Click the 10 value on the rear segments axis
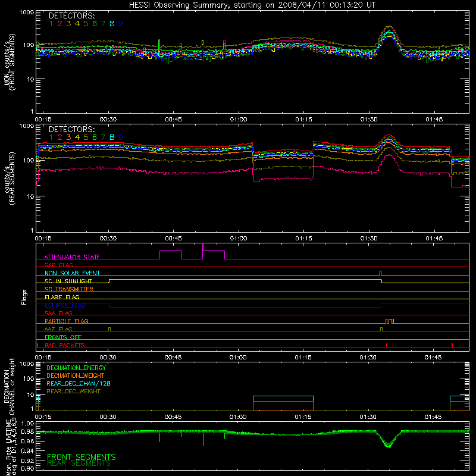The height and width of the screenshot is (476, 476). pos(30,196)
